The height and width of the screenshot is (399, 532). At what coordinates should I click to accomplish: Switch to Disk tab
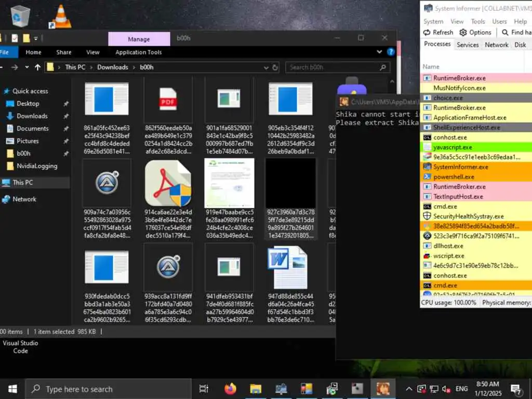click(520, 45)
